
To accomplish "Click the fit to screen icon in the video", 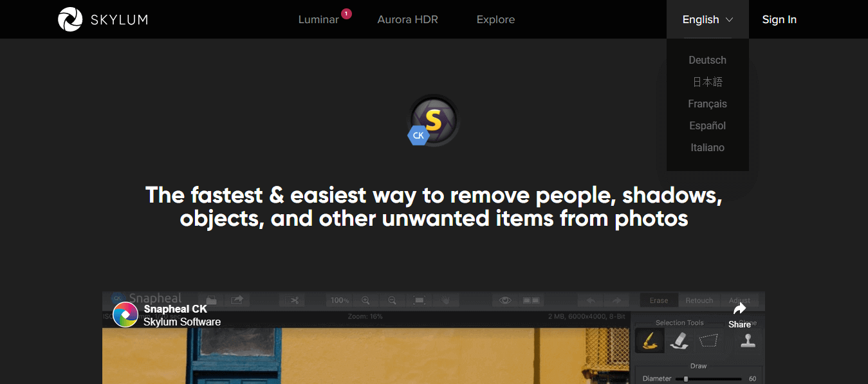I will click(x=420, y=300).
